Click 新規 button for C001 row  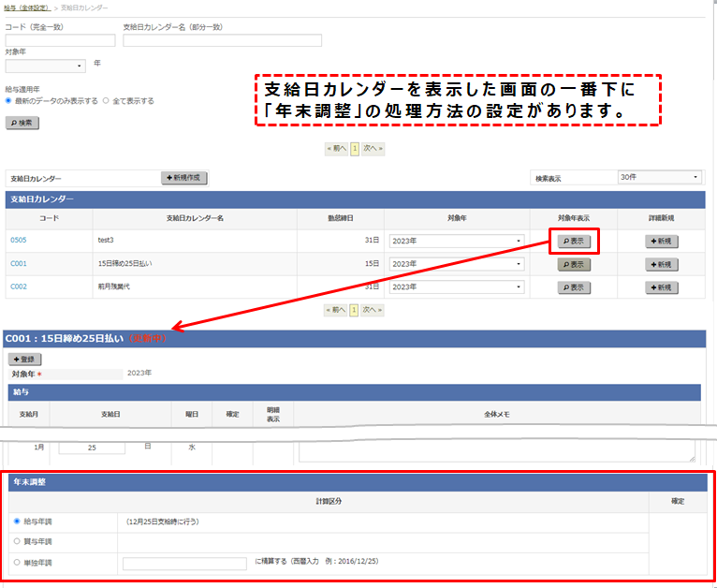pyautogui.click(x=662, y=264)
